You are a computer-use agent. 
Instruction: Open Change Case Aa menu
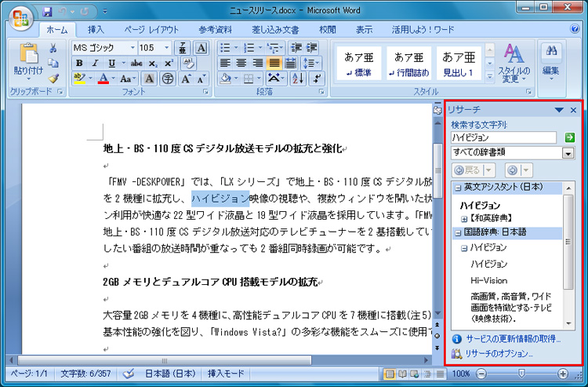126,78
